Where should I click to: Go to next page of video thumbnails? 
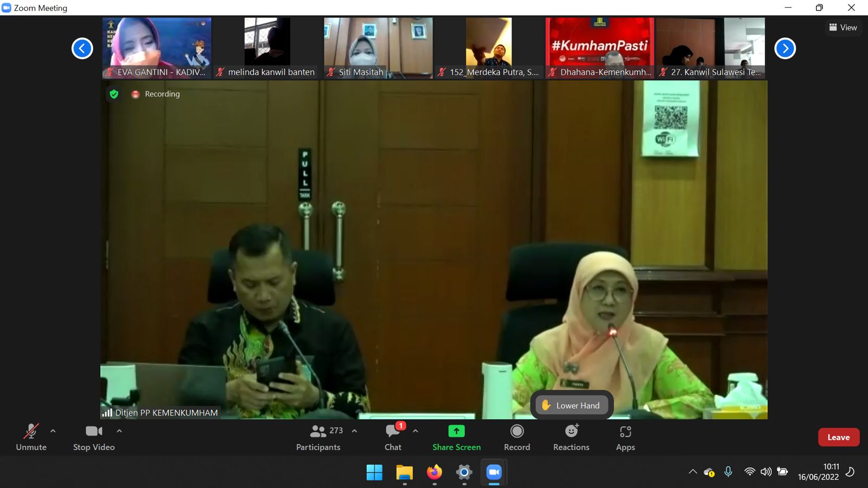click(x=784, y=48)
